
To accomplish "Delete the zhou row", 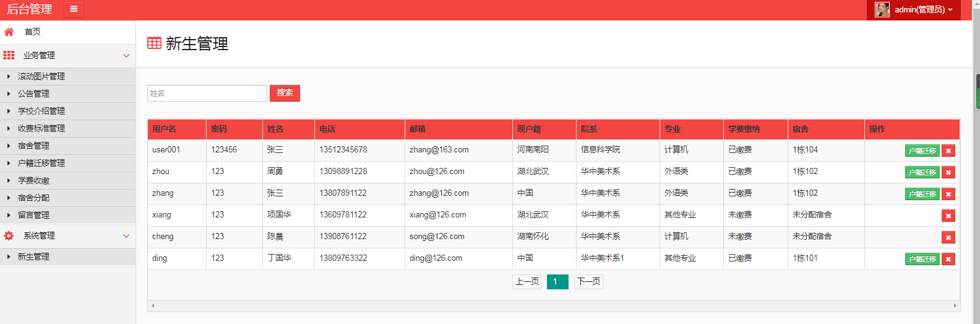I will 948,172.
